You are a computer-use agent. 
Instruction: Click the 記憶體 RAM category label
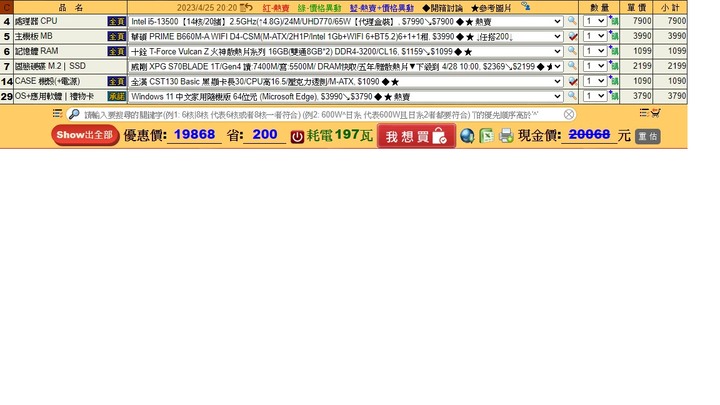click(x=37, y=51)
